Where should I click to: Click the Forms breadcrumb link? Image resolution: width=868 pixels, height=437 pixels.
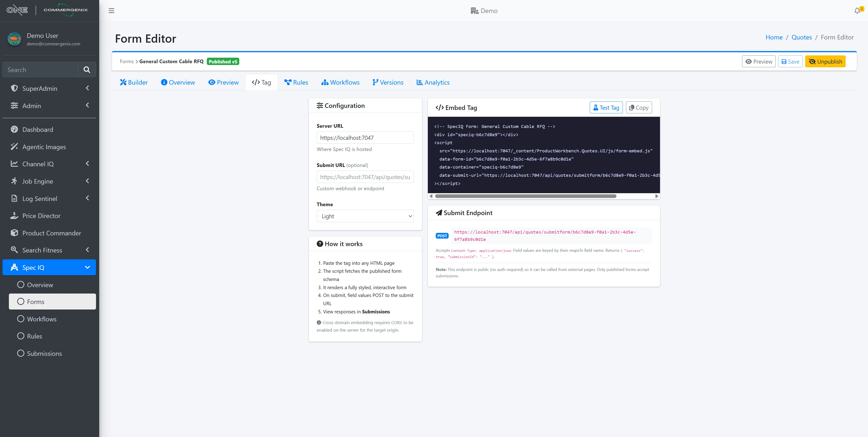(127, 62)
